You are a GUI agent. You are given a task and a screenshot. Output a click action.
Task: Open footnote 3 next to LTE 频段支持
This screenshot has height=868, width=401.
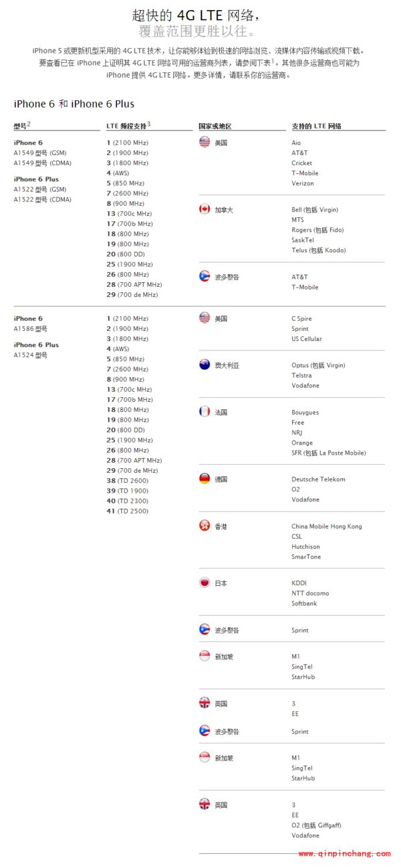[149, 124]
